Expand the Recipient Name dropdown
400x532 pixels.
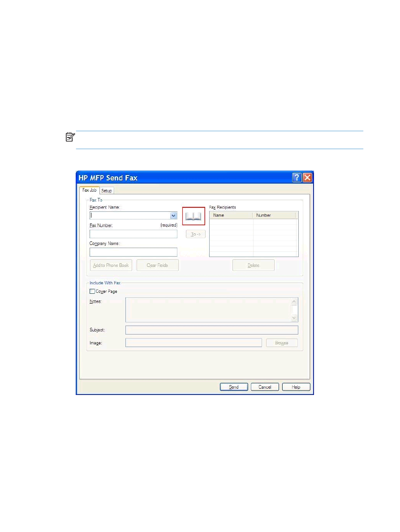pos(173,215)
